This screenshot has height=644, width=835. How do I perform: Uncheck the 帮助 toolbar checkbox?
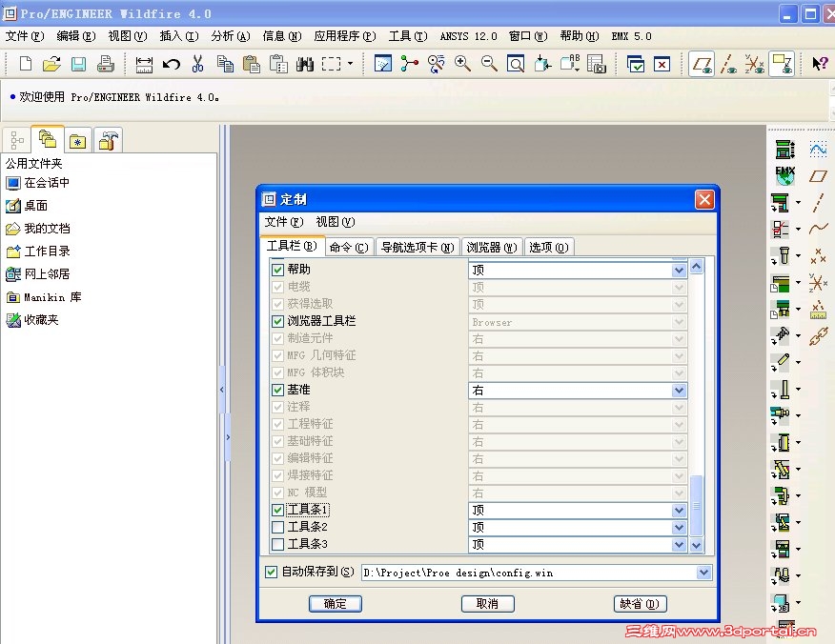click(277, 270)
